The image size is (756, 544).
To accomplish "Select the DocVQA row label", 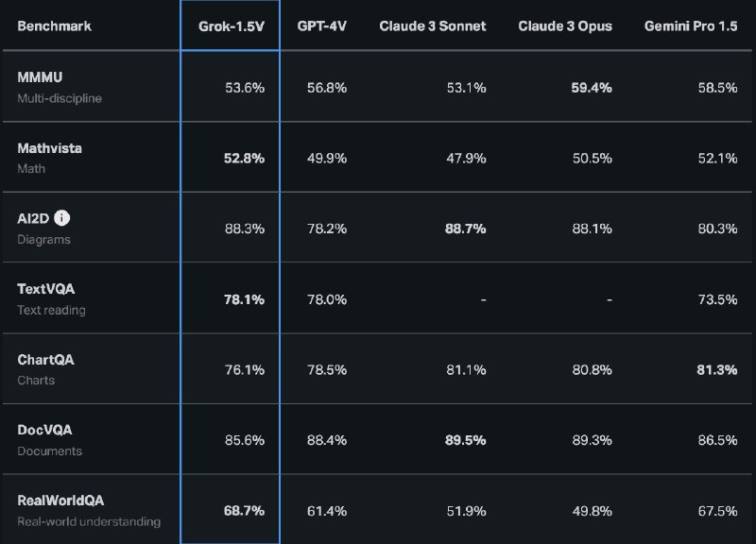I will click(x=44, y=430).
